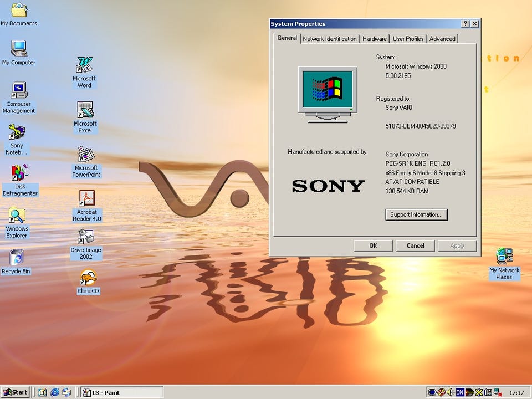Screen dimensions: 532x399
Task: Click the 'Microsoft Windows 2000' text
Action: point(416,66)
